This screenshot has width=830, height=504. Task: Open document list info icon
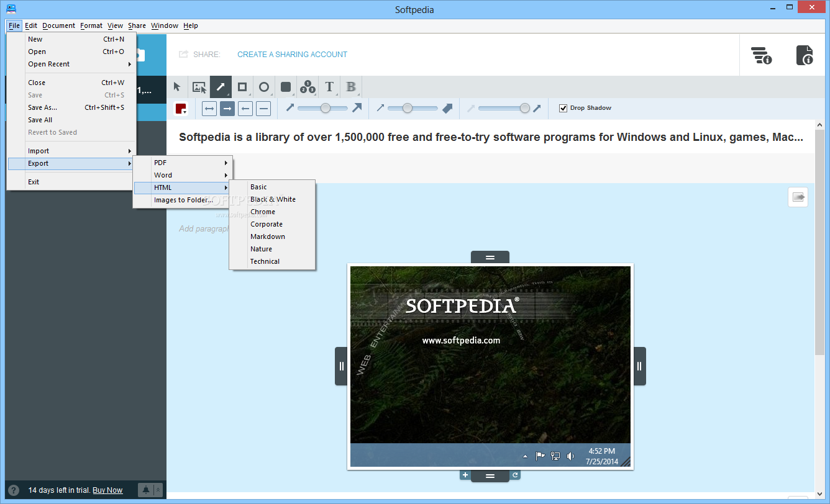click(761, 55)
